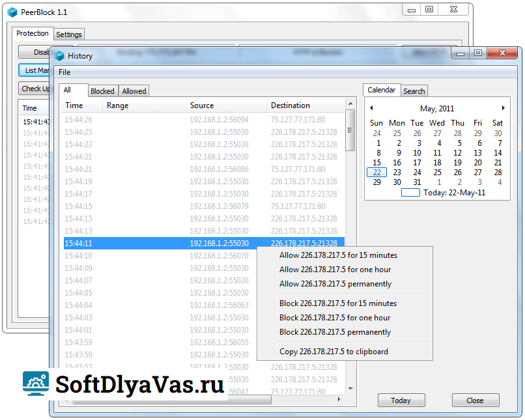Click the PeerBlock 1.1 cube icon

pyautogui.click(x=12, y=12)
